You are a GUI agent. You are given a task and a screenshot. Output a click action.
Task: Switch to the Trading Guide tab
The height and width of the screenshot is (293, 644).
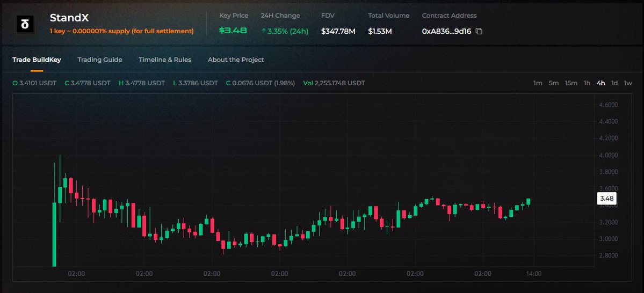coord(100,60)
